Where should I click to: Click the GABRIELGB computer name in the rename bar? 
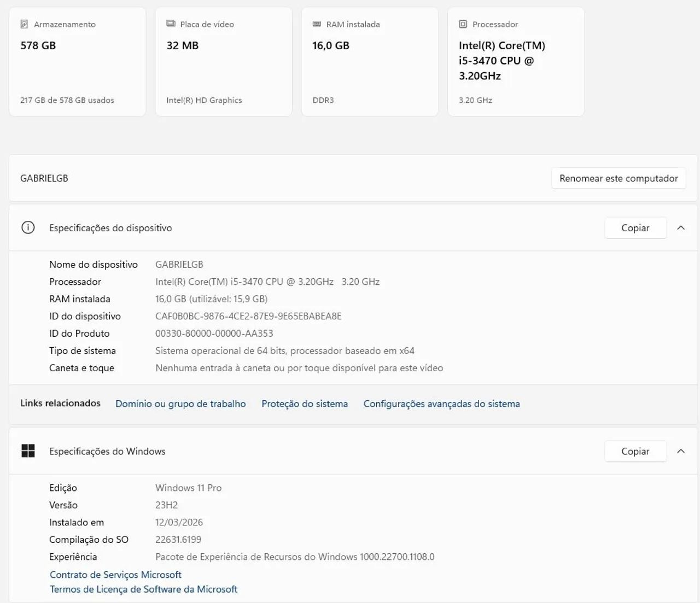44,178
